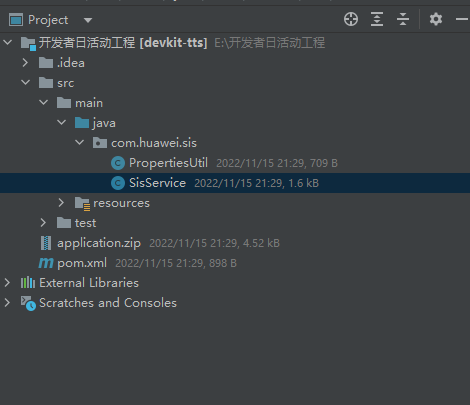
Task: Collapse the src folder
Action: (25, 82)
